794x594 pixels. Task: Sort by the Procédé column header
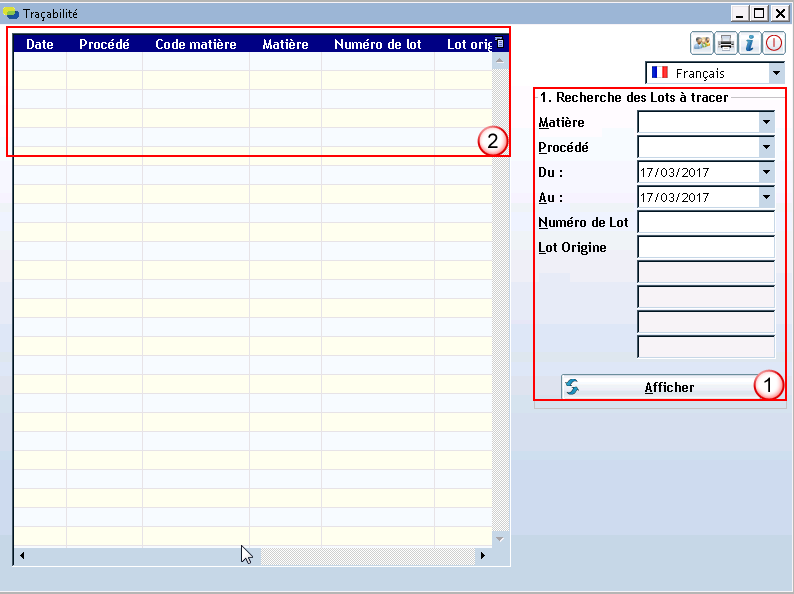click(x=104, y=44)
